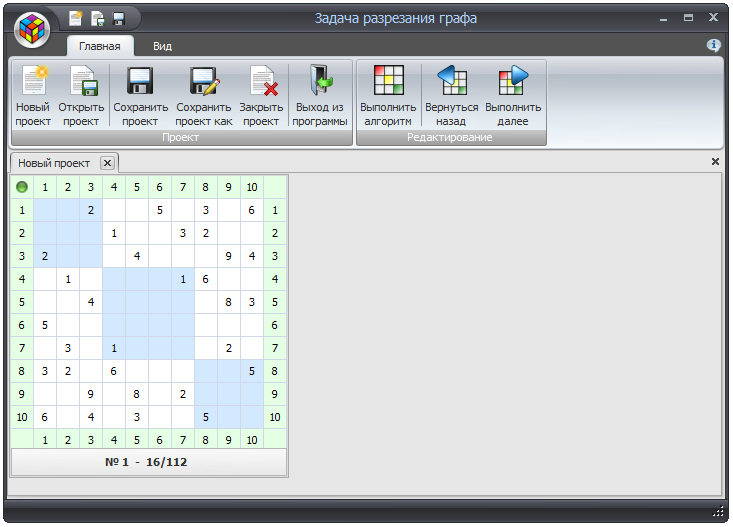The width and height of the screenshot is (733, 527).
Task: Close the Новый проект tab with X
Action: pyautogui.click(x=107, y=163)
